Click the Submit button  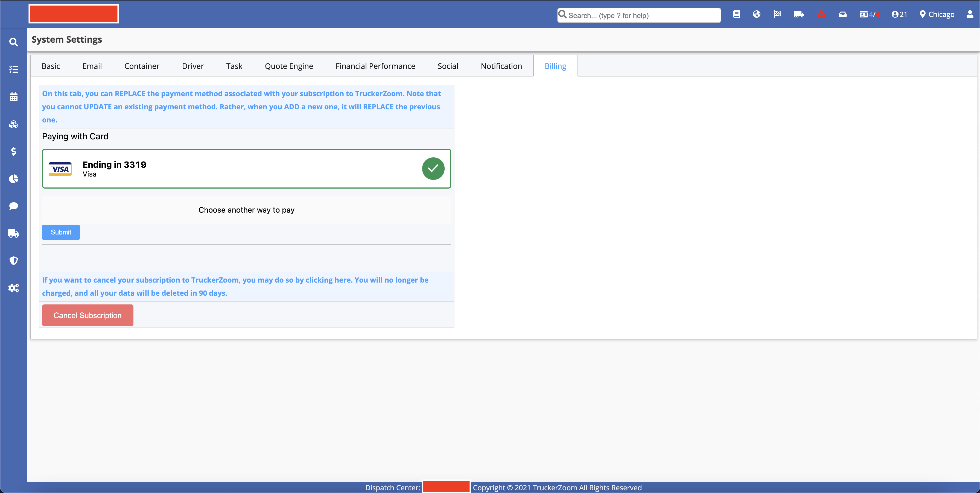coord(61,232)
